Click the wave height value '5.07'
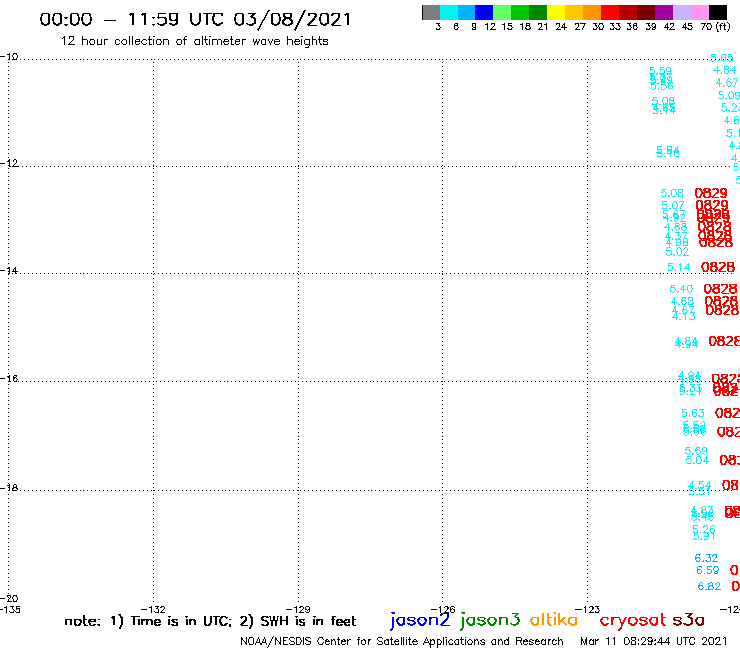 (x=673, y=205)
